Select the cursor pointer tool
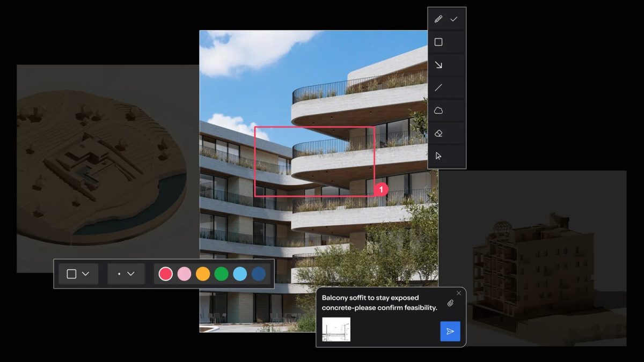644x362 pixels. (438, 156)
